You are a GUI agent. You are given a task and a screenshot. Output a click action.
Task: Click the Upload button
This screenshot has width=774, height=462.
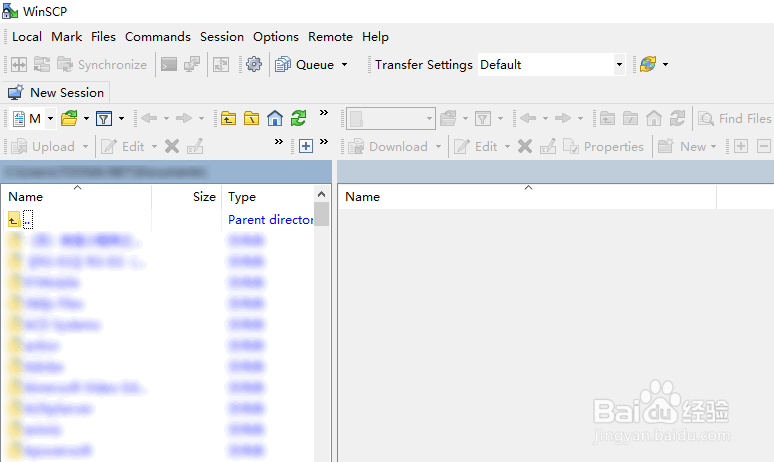[43, 147]
